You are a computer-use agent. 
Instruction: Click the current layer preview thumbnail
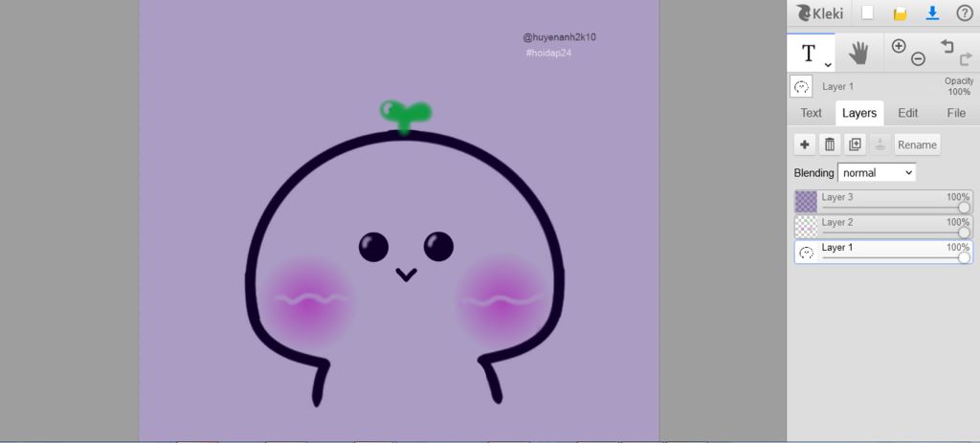801,87
